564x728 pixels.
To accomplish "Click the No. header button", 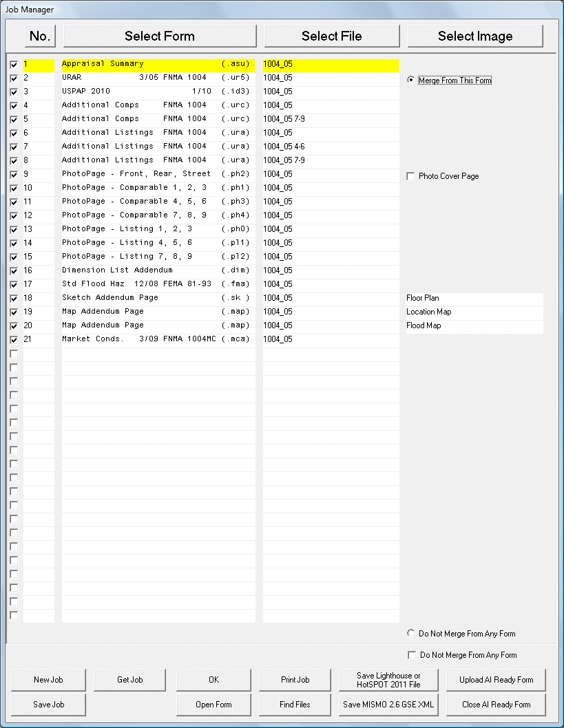I will pyautogui.click(x=40, y=36).
